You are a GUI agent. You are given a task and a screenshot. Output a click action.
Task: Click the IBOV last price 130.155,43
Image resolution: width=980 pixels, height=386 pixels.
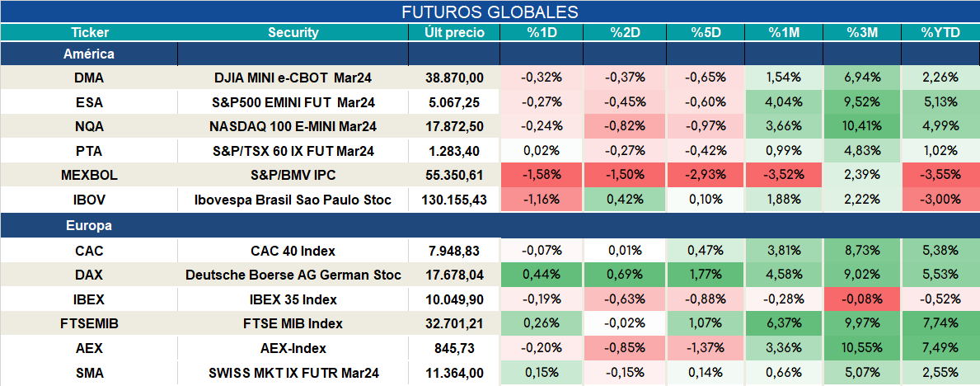coord(454,200)
